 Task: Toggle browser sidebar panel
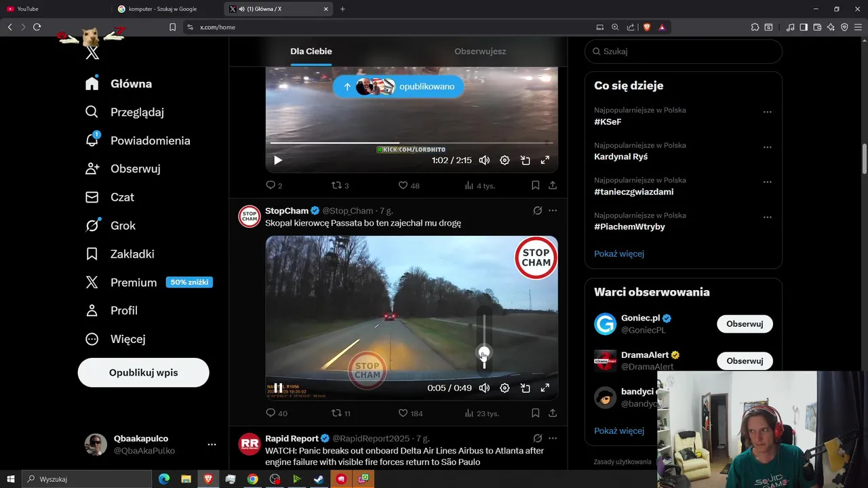[x=804, y=27]
